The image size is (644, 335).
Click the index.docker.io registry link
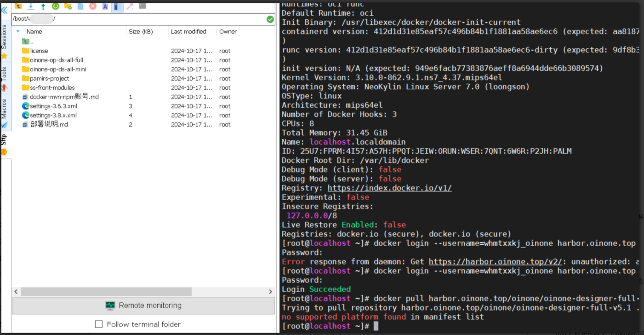coord(389,188)
